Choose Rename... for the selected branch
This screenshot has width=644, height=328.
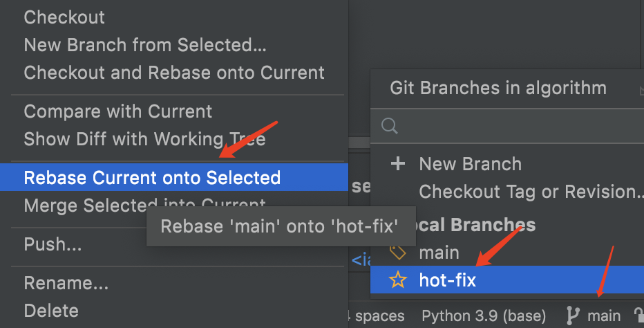click(66, 283)
